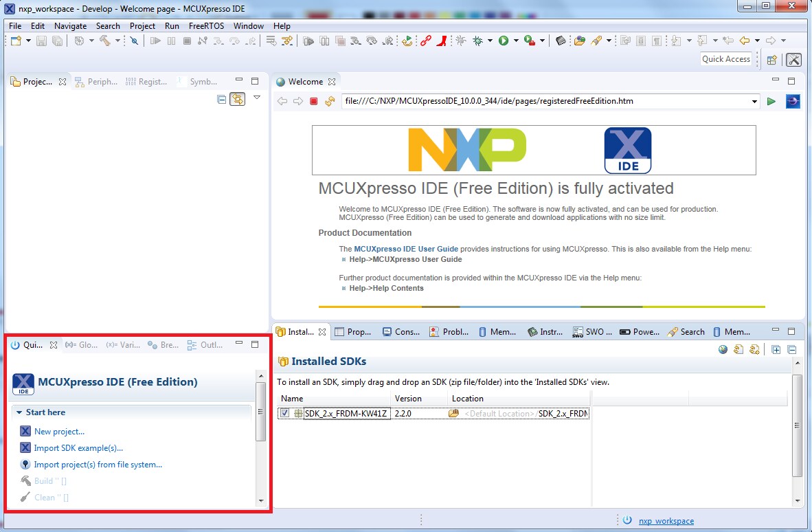Click the green Go arrow beside URL field
This screenshot has height=532, width=812.
[x=771, y=102]
